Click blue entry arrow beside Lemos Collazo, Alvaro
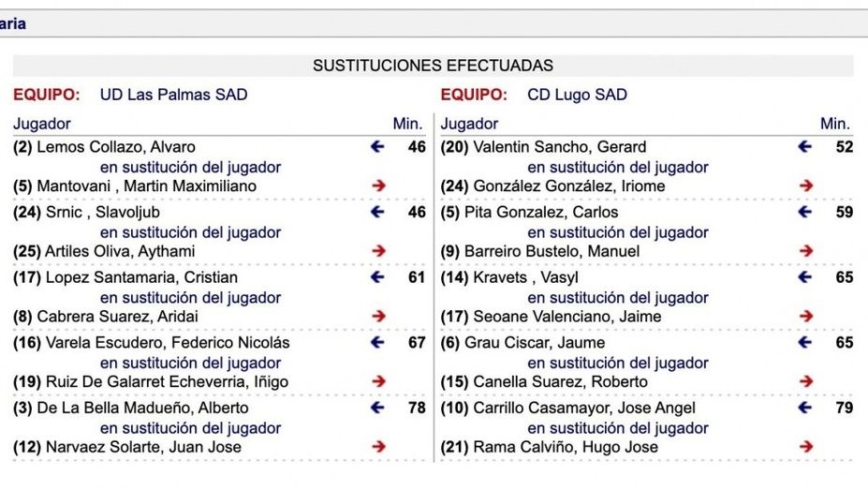Viewport: 868px width, 490px height. click(x=377, y=147)
